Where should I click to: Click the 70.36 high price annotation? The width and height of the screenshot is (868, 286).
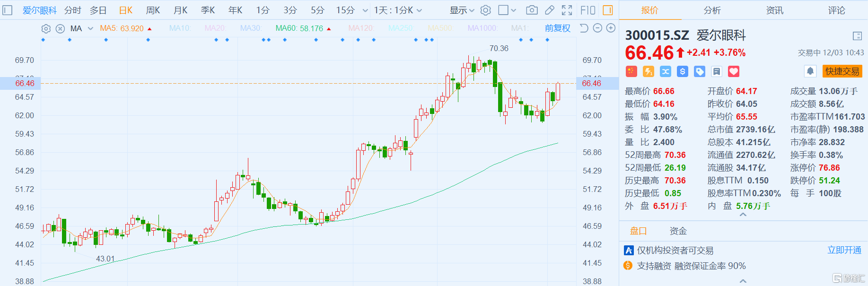point(499,48)
